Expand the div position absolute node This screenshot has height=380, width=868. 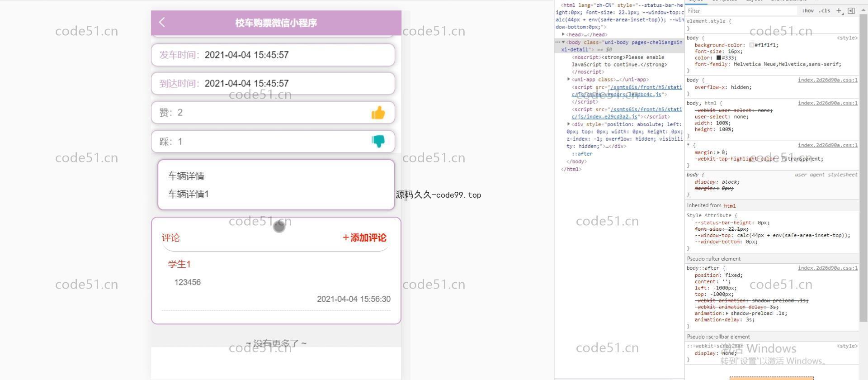click(x=569, y=124)
